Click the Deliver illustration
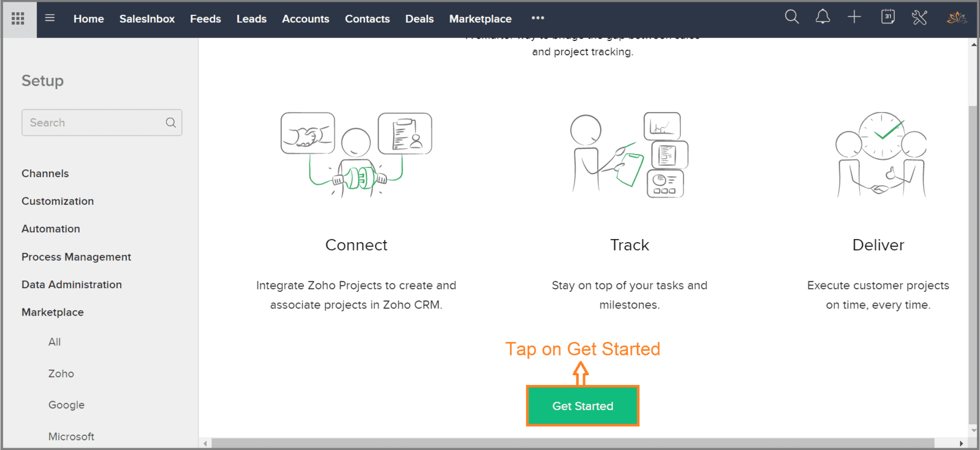 [x=881, y=154]
